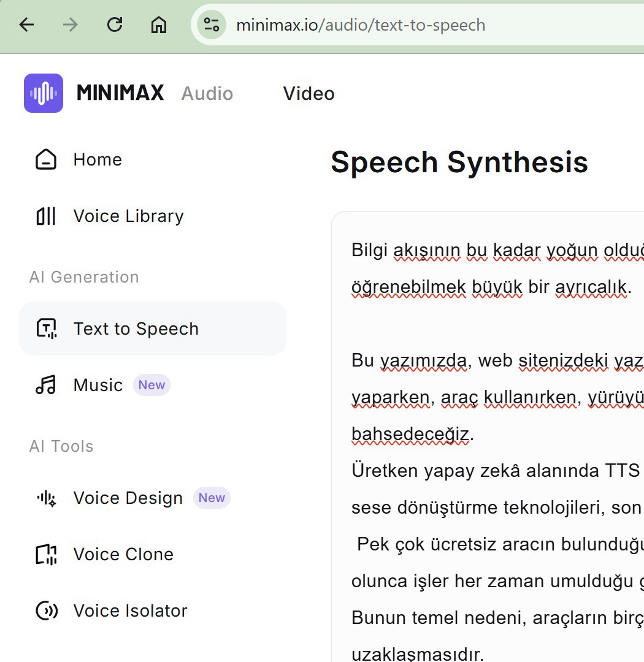Focus the minimax.io URL address bar
644x662 pixels.
(x=399, y=25)
